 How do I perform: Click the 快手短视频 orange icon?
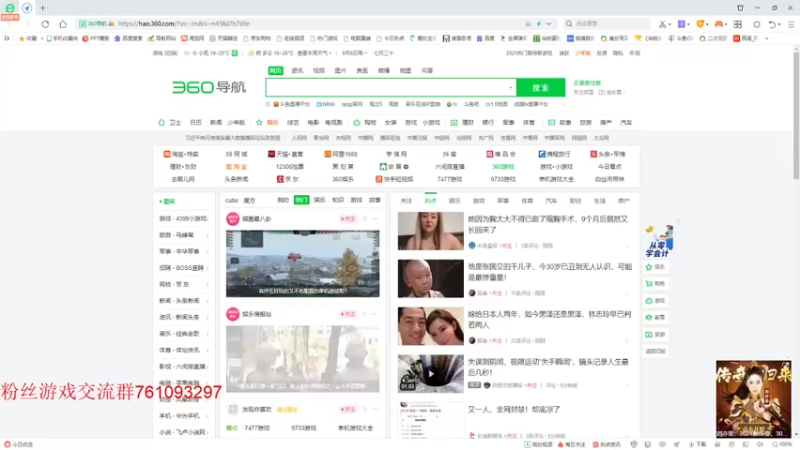[x=379, y=179]
